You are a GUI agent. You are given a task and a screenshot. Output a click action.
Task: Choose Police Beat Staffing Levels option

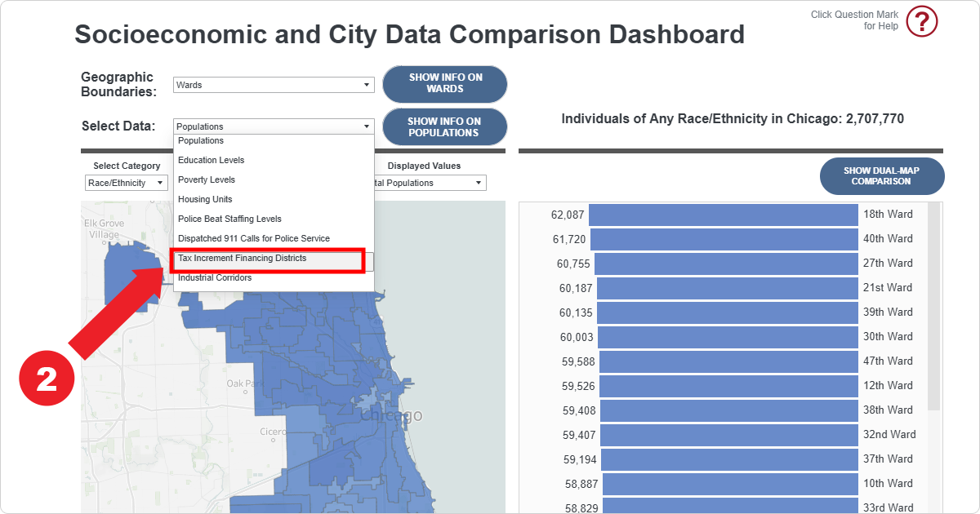229,219
